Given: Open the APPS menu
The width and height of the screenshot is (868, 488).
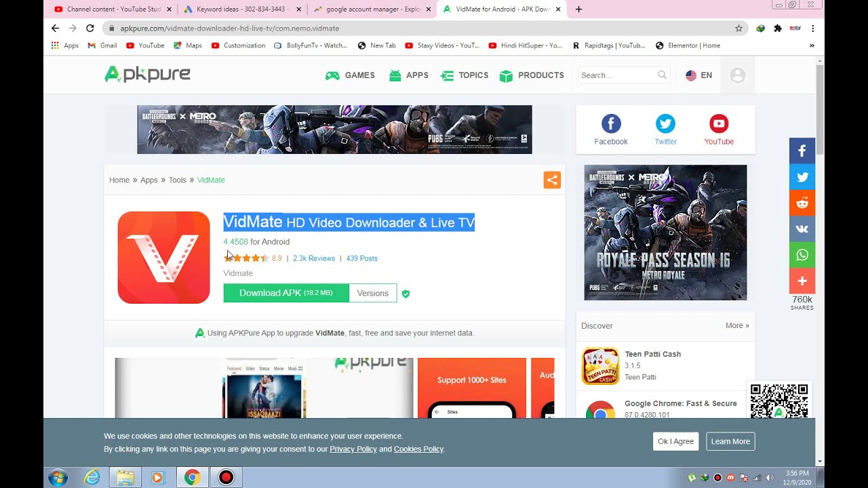Looking at the screenshot, I should pyautogui.click(x=408, y=75).
